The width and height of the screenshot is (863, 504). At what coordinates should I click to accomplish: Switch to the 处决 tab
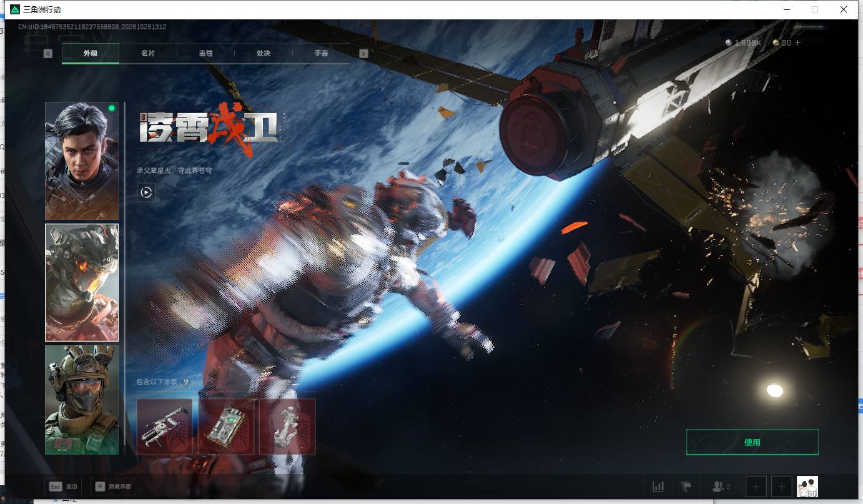click(x=264, y=54)
